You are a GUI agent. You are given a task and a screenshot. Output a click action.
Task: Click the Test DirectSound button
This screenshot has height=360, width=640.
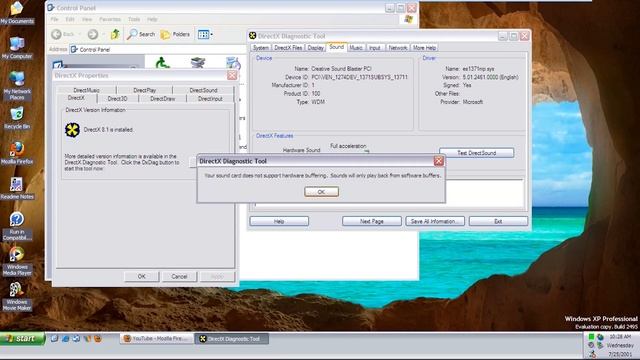pyautogui.click(x=476, y=153)
